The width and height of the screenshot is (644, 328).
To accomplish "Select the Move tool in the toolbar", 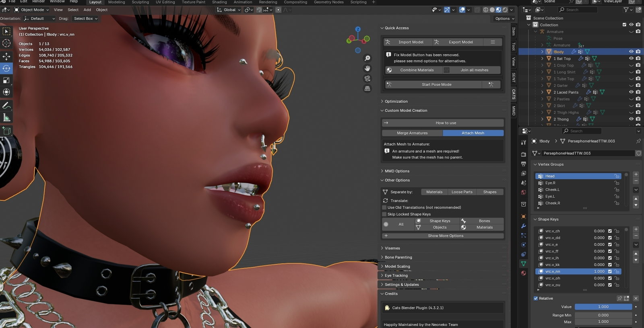I will click(x=6, y=56).
